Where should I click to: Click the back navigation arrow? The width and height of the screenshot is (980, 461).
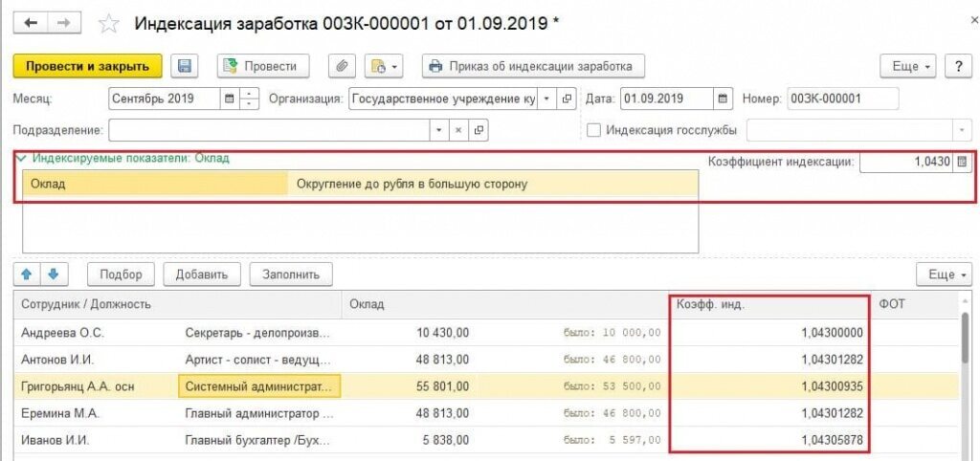point(33,22)
